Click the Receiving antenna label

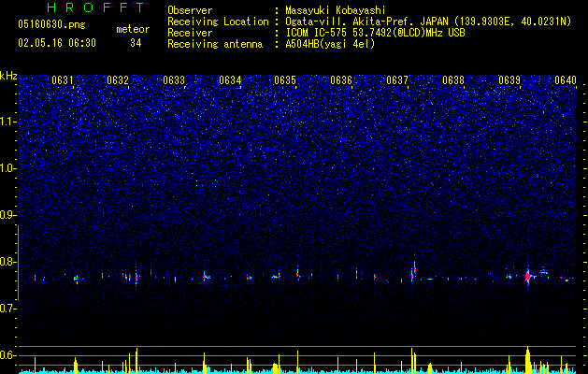(215, 44)
